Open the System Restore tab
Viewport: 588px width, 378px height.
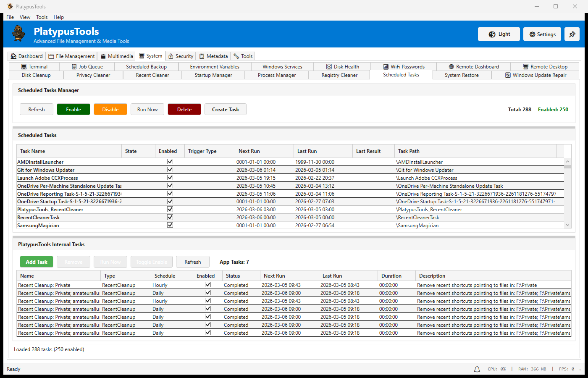(x=462, y=75)
